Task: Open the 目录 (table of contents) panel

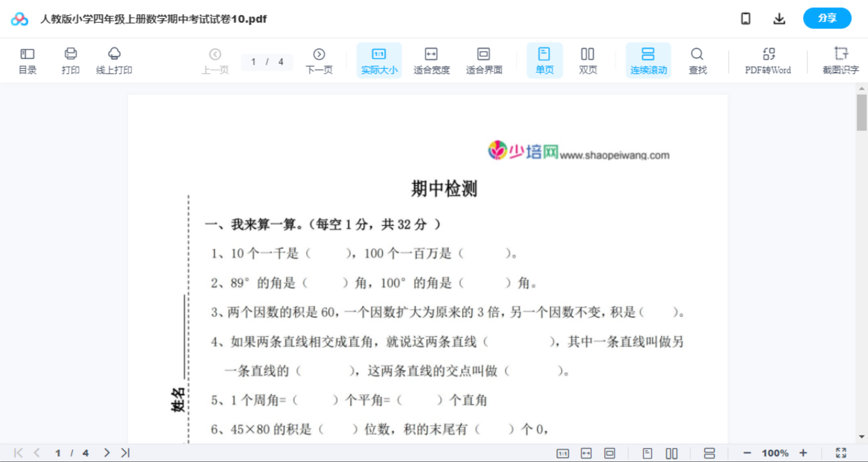Action: coord(27,60)
